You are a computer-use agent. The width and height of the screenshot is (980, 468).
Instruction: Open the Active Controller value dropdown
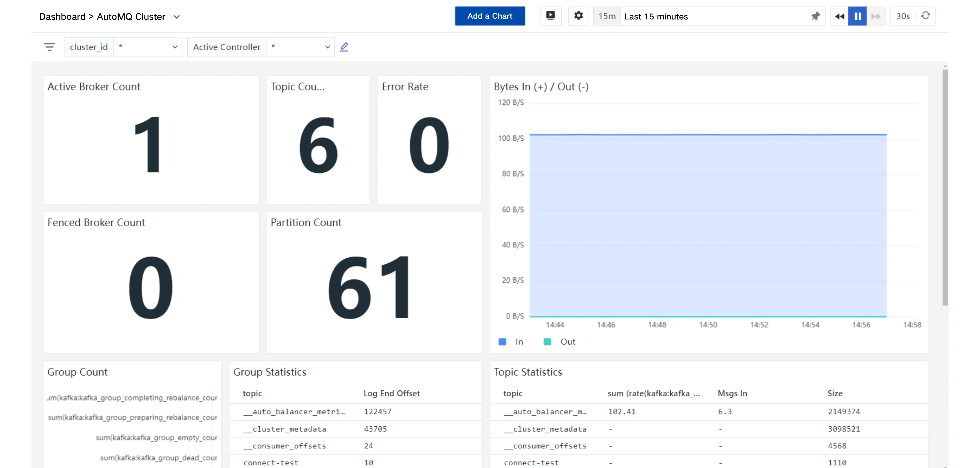pos(300,47)
